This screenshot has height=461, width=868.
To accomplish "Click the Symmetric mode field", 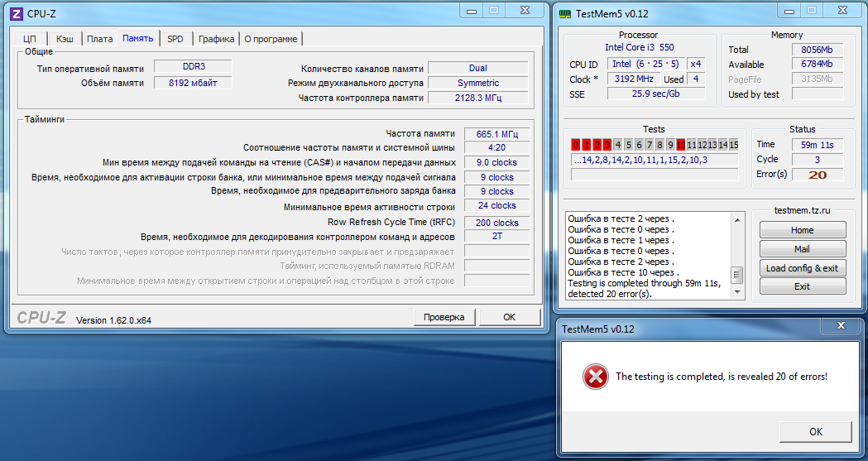I will 477,83.
